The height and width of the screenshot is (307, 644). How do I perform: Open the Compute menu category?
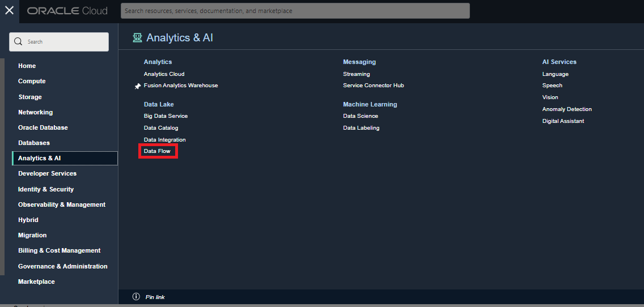(32, 81)
